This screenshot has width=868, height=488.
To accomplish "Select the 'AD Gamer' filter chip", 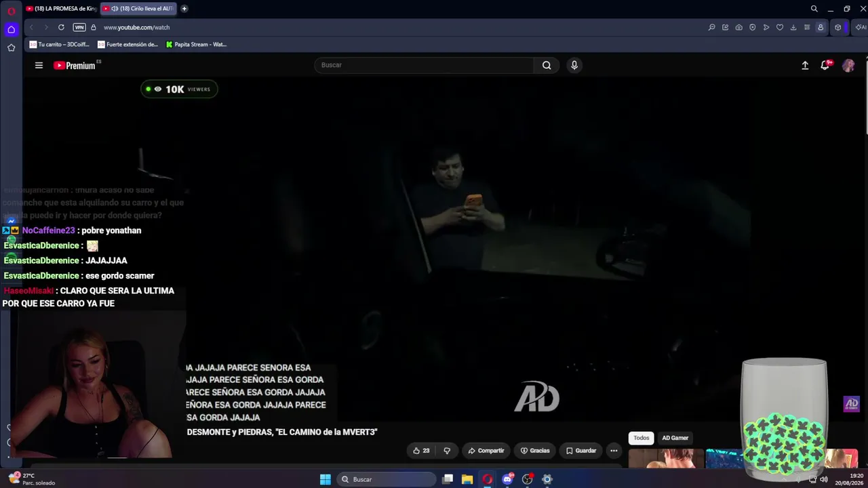I will click(675, 438).
